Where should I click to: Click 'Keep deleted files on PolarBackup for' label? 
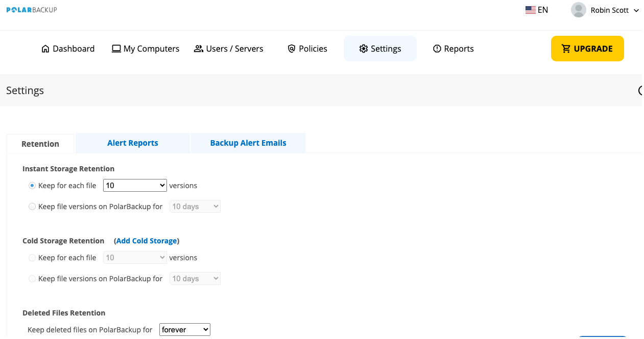[x=90, y=330]
